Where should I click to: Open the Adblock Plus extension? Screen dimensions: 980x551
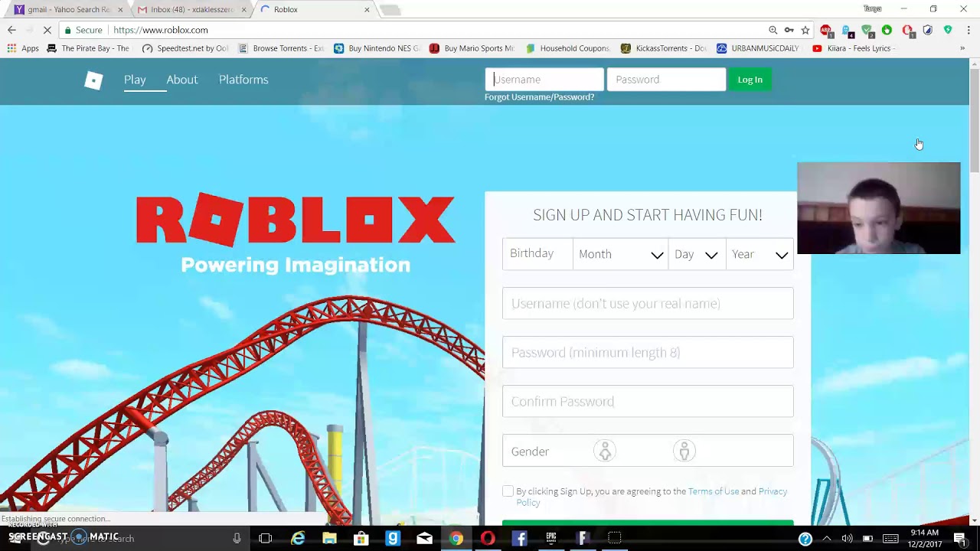point(826,31)
